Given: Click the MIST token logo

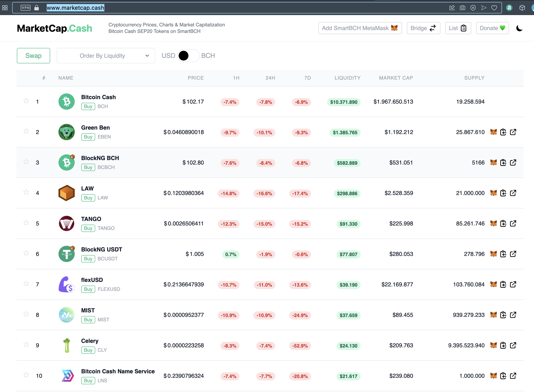Looking at the screenshot, I should pos(66,315).
